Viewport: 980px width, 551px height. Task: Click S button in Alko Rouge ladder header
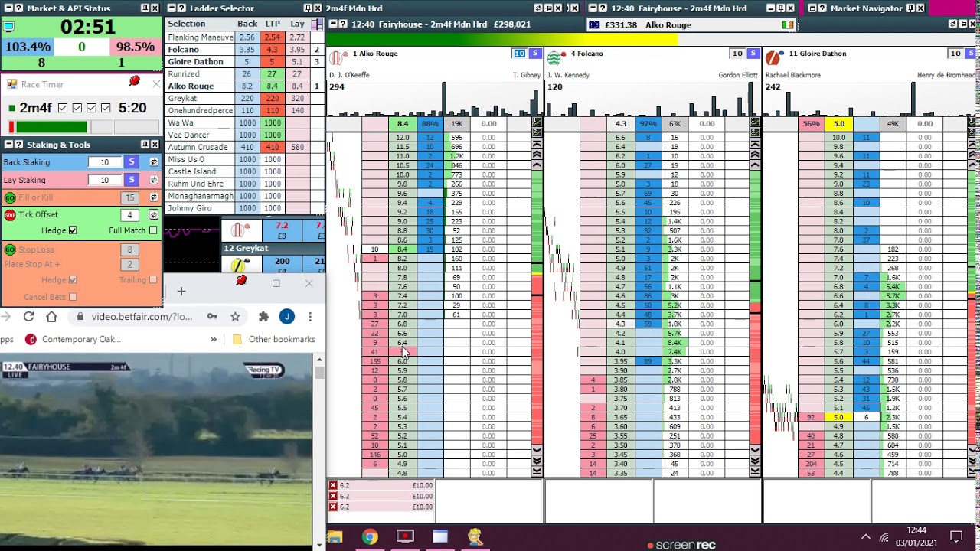(x=535, y=54)
